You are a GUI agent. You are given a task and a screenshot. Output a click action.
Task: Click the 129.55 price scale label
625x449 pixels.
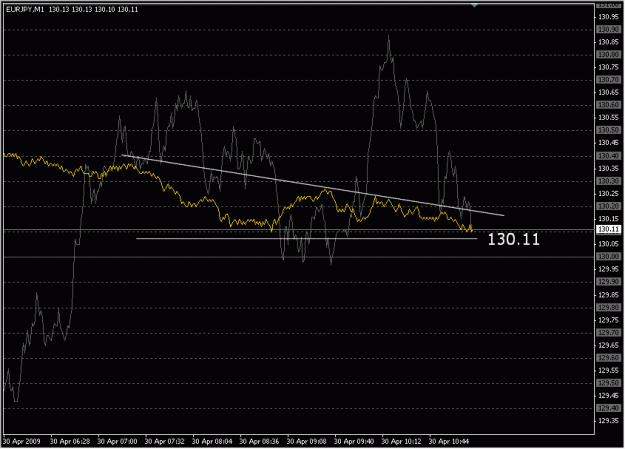(x=609, y=370)
